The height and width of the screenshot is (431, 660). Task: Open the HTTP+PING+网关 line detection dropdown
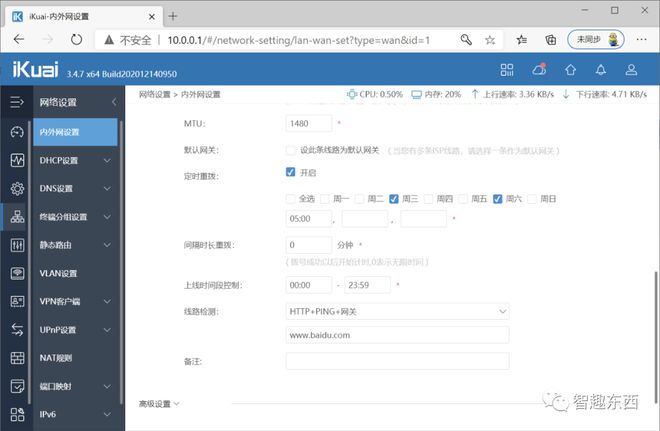coord(397,311)
